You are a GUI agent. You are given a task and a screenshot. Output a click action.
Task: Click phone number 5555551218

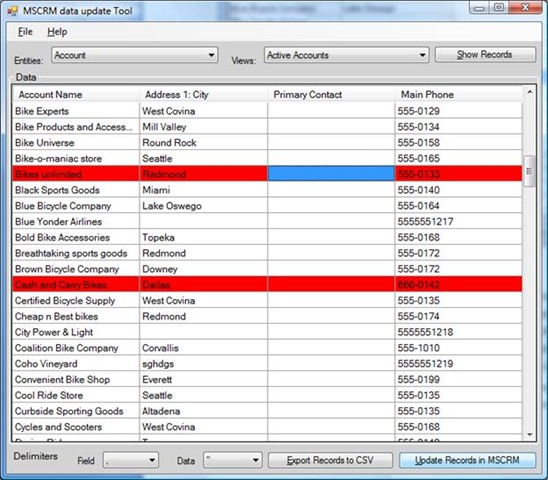pos(459,332)
